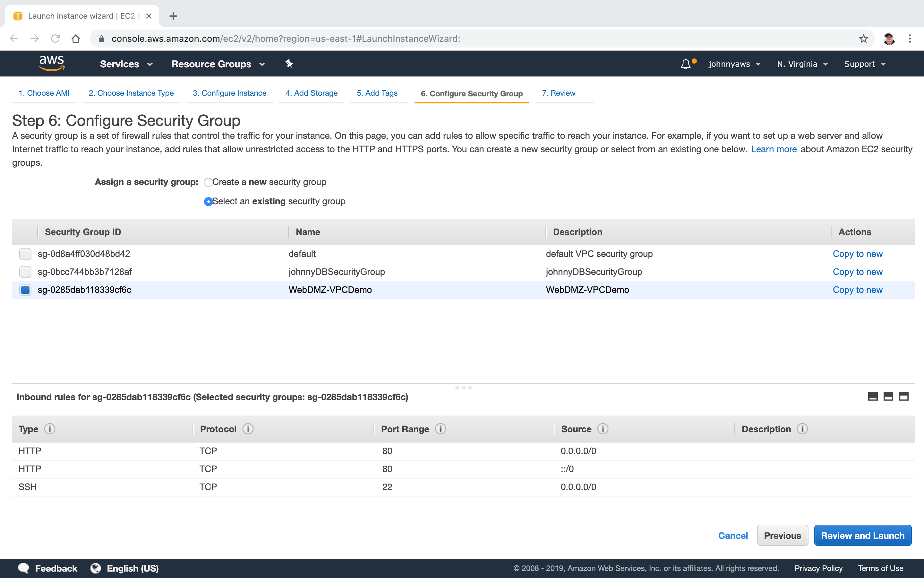Click the Review and Launch button
The width and height of the screenshot is (924, 578).
click(862, 536)
